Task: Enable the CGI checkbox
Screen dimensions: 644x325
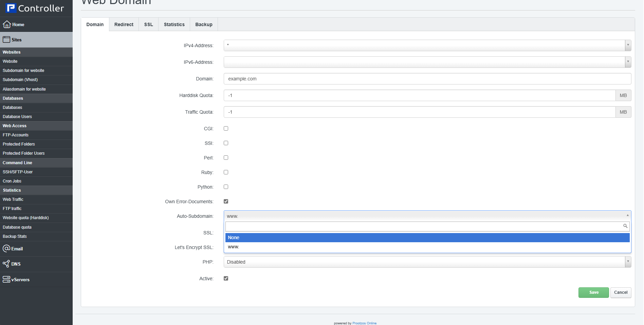Action: (226, 129)
